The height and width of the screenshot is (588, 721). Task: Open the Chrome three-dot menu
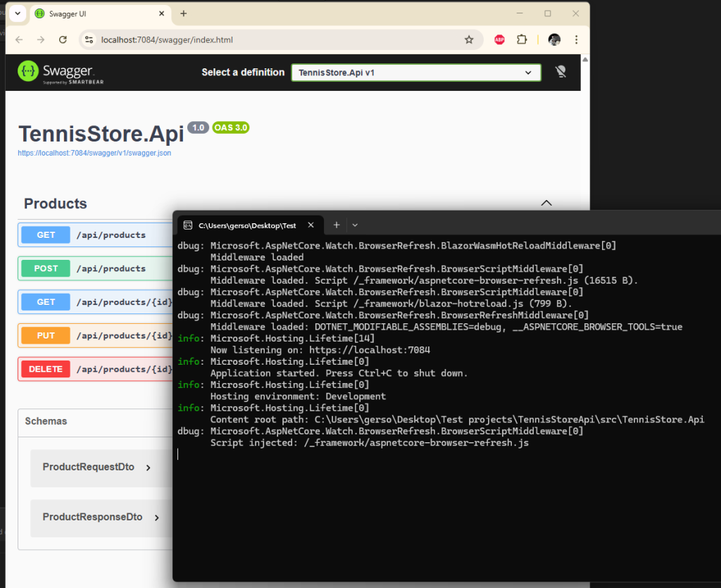point(576,40)
